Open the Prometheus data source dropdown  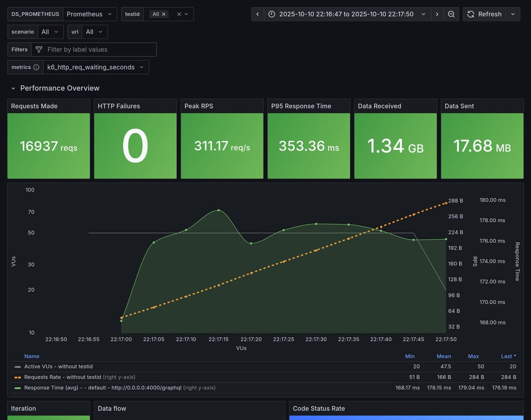[x=90, y=14]
